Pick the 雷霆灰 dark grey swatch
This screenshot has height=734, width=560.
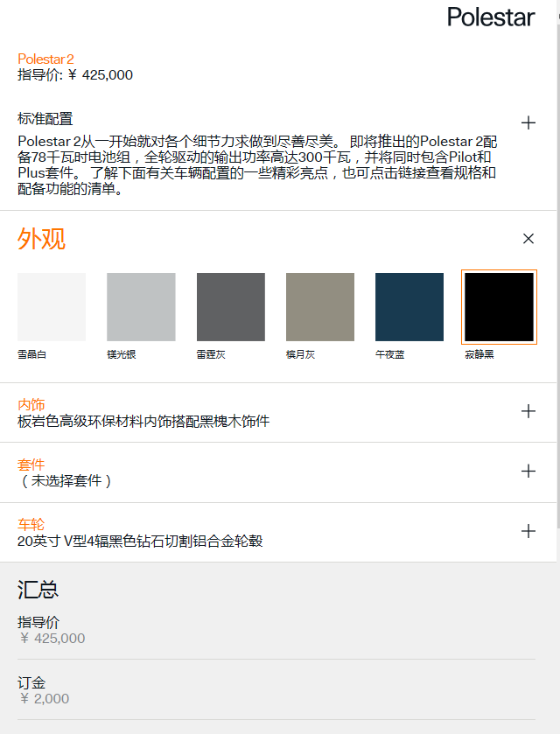tap(231, 307)
